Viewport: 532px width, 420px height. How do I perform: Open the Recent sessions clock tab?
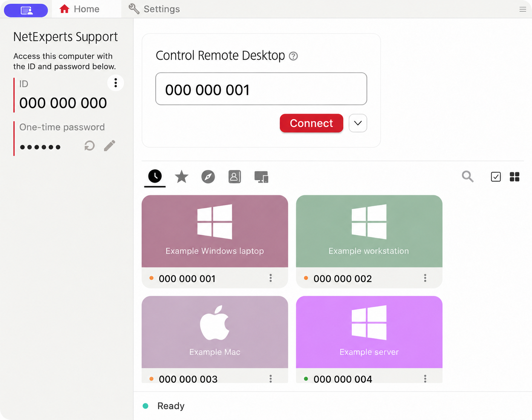pos(155,176)
